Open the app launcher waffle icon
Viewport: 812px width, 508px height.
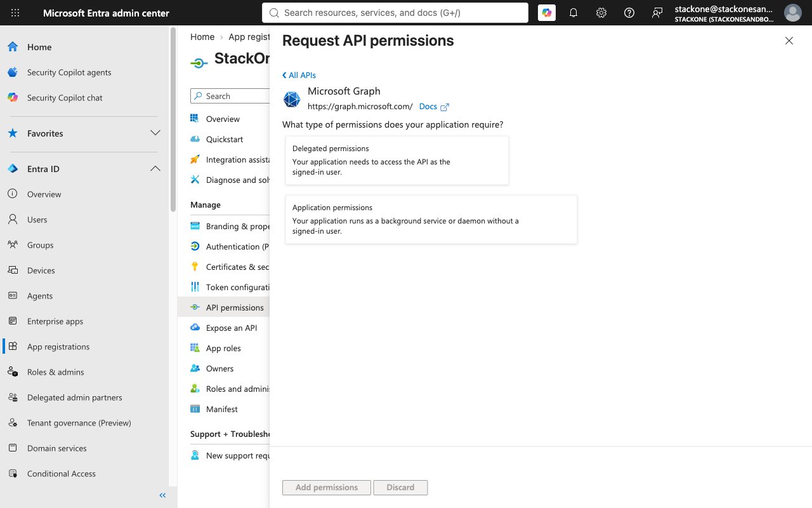[15, 13]
